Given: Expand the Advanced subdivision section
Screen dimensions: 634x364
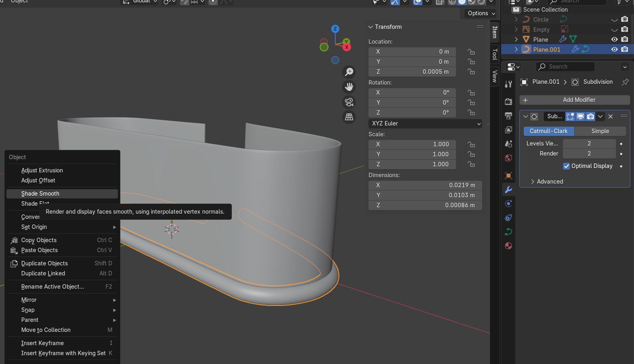Looking at the screenshot, I should (549, 182).
